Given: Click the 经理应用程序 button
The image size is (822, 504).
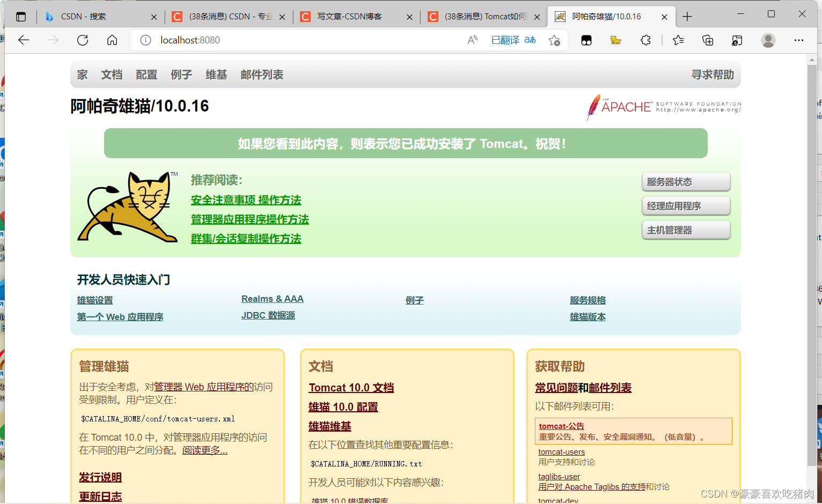Looking at the screenshot, I should coord(686,206).
